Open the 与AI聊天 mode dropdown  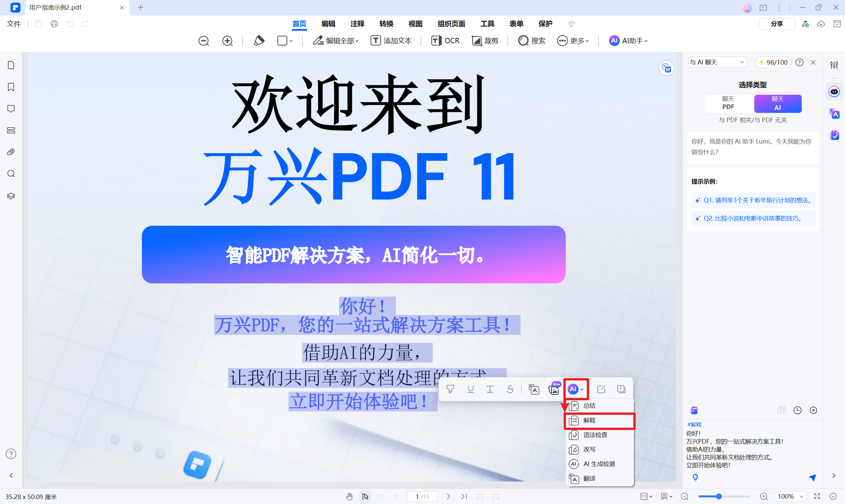[x=717, y=62]
